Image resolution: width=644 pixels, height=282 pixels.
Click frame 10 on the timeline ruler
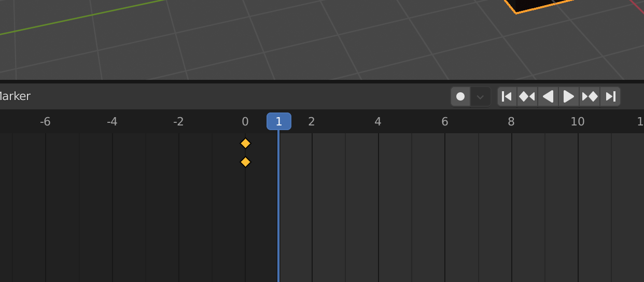tap(578, 122)
